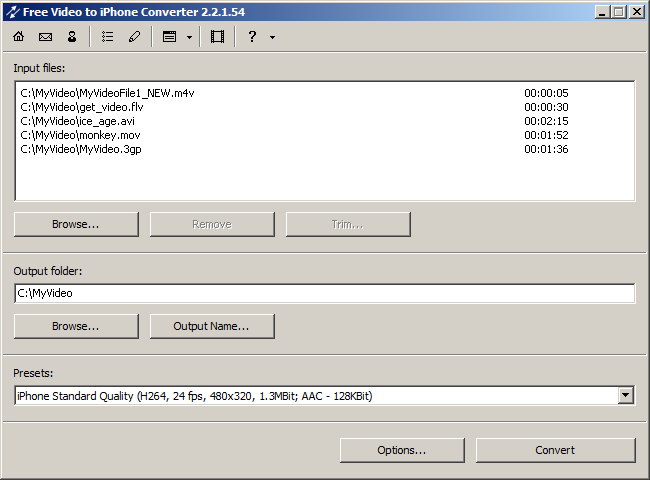The image size is (650, 480).
Task: Open the Presets combo box
Action: coord(325,396)
